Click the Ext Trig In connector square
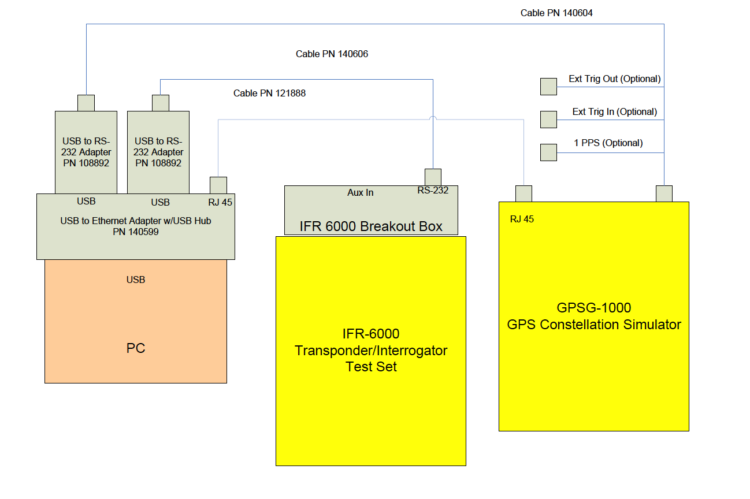Screen dimensions: 750x499 (549, 120)
